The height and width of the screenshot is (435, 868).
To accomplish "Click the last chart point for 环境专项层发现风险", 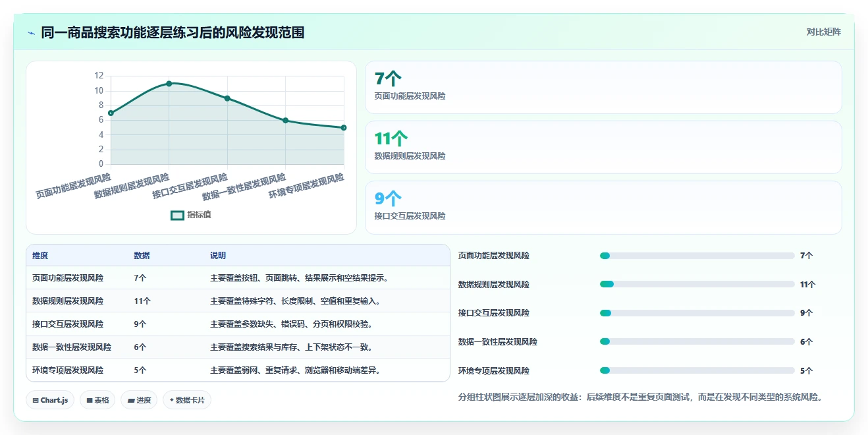I will pyautogui.click(x=344, y=128).
